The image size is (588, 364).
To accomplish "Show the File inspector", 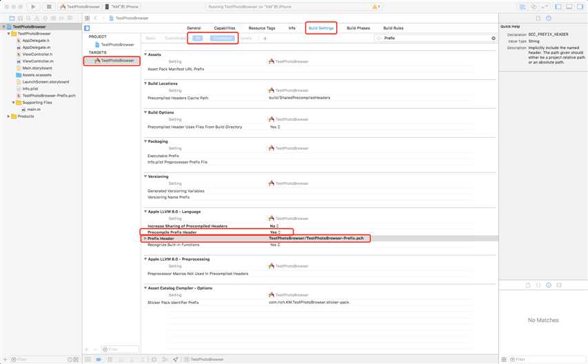I will coord(538,18).
